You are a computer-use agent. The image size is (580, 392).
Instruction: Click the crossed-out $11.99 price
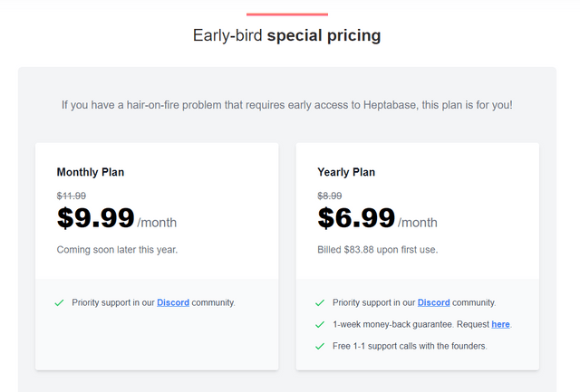tap(72, 196)
